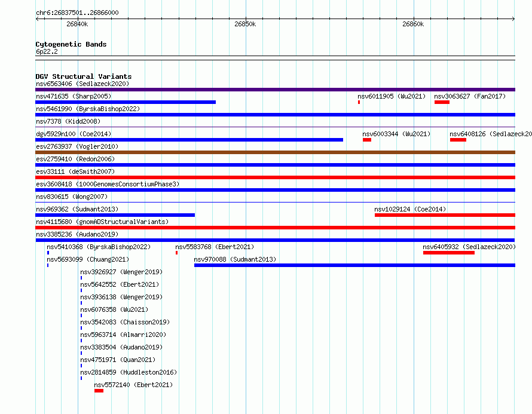Open nsv6405932 (Sedlazeck2020) label
Viewport: 532px width, 414px height.
469,247
